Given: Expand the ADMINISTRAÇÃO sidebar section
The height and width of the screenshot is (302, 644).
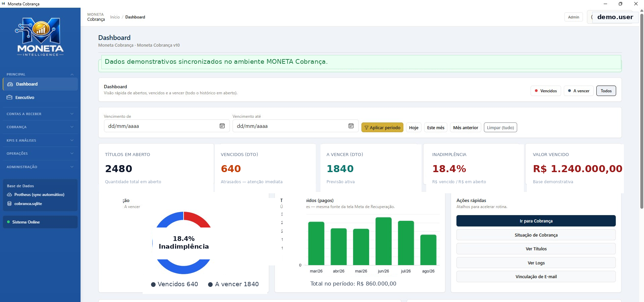Looking at the screenshot, I should tap(40, 167).
